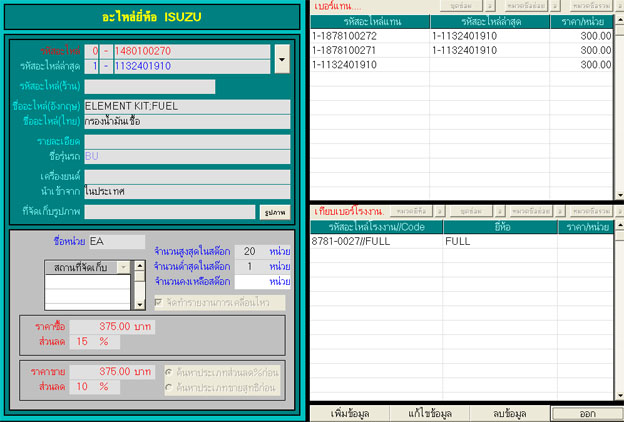Click small arrow next to ชุดซ่อม in เทียบเบอร์โรงงาน
Viewport: 624px width, 422px height.
tap(500, 211)
